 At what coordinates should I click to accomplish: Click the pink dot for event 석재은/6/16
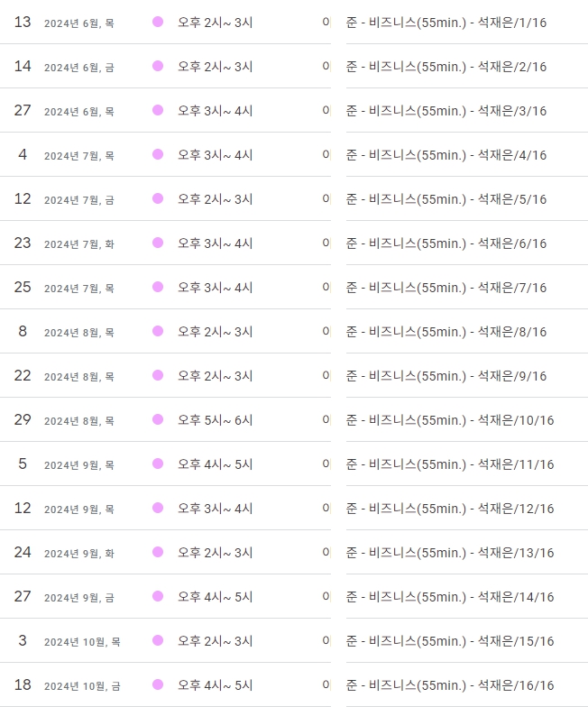coord(158,243)
